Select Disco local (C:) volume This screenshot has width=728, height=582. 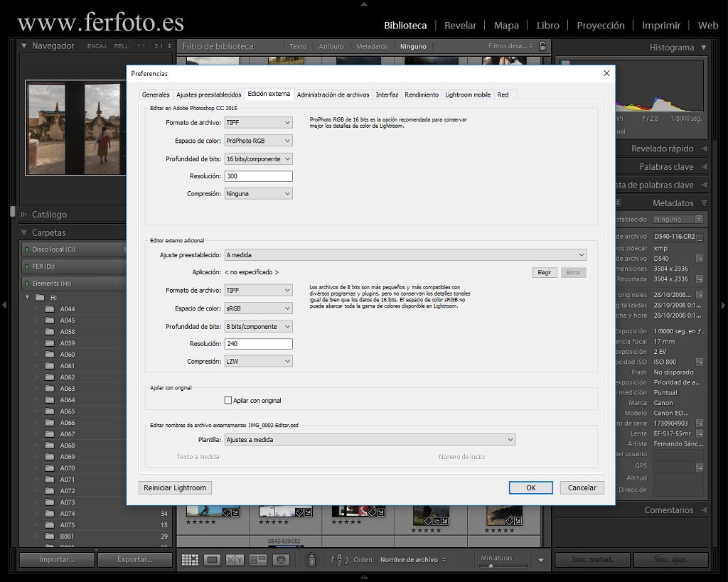tap(74, 249)
